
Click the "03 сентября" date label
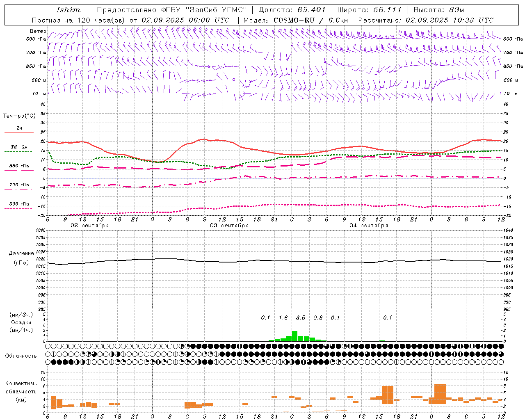pos(229,226)
